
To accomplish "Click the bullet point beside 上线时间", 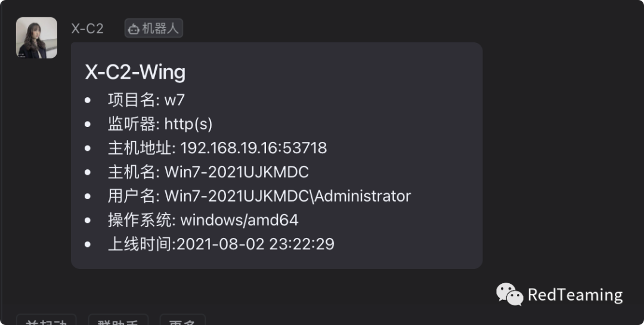I will [88, 244].
